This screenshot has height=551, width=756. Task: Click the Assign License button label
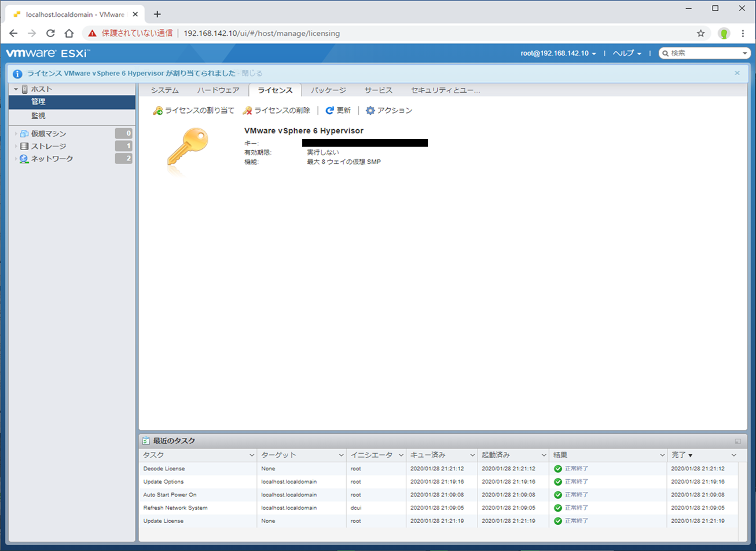pyautogui.click(x=200, y=111)
